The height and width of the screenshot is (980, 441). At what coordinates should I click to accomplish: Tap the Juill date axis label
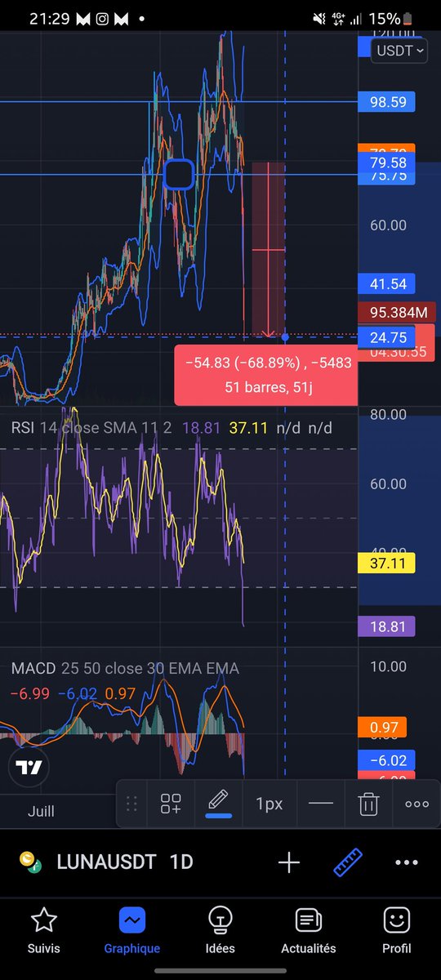pyautogui.click(x=41, y=811)
